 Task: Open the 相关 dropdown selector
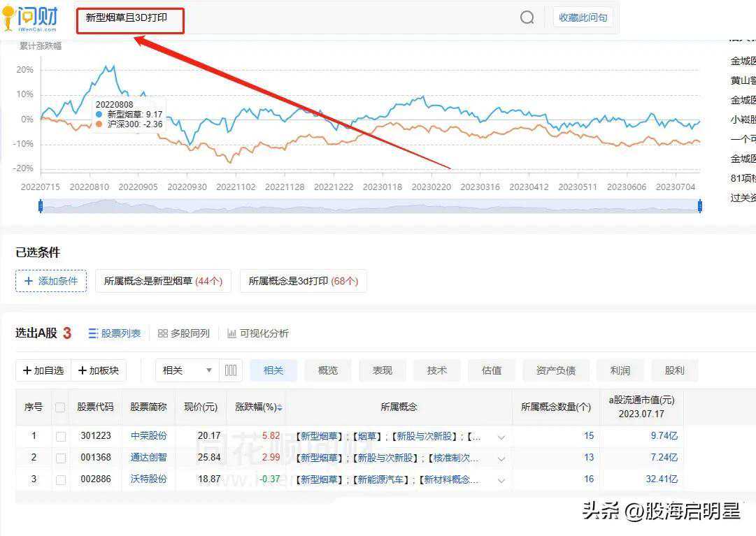click(187, 370)
